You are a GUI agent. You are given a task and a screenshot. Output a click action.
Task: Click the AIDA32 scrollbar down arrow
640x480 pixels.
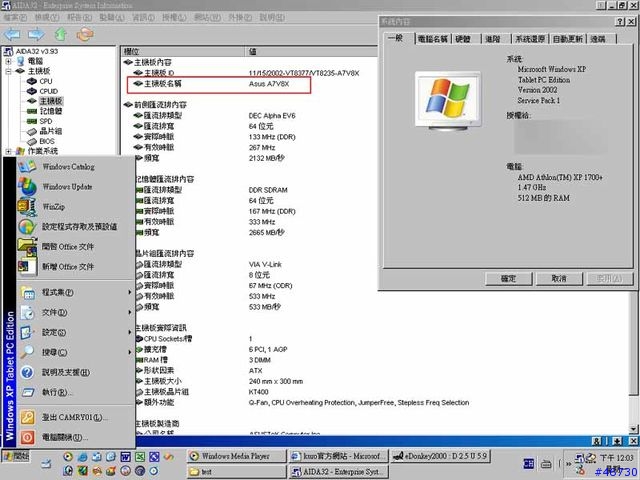633,429
